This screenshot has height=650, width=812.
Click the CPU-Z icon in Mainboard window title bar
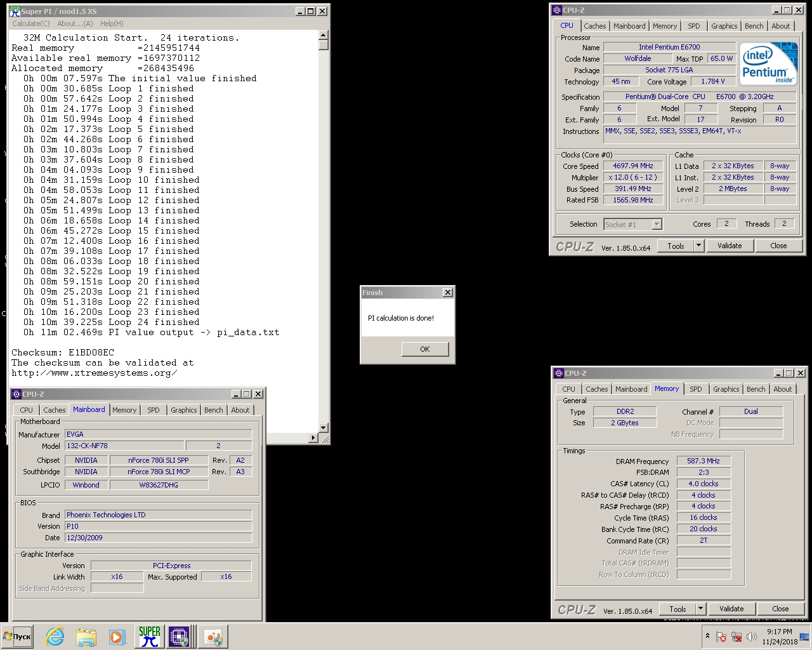coord(17,394)
